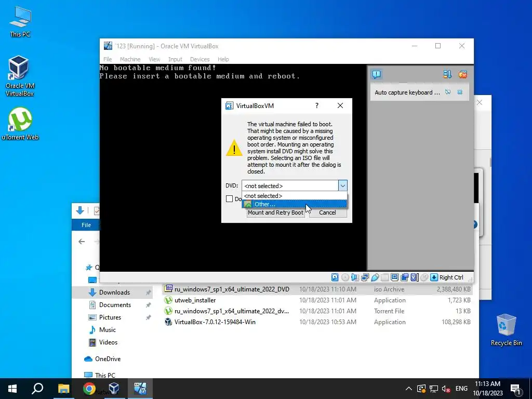532x399 pixels.
Task: Click the muted volume tray icon
Action: (446, 389)
